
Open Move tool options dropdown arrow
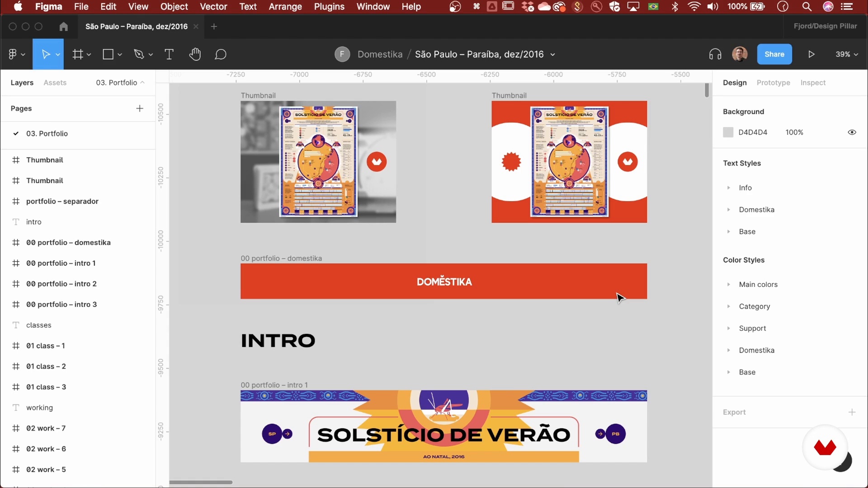click(58, 55)
